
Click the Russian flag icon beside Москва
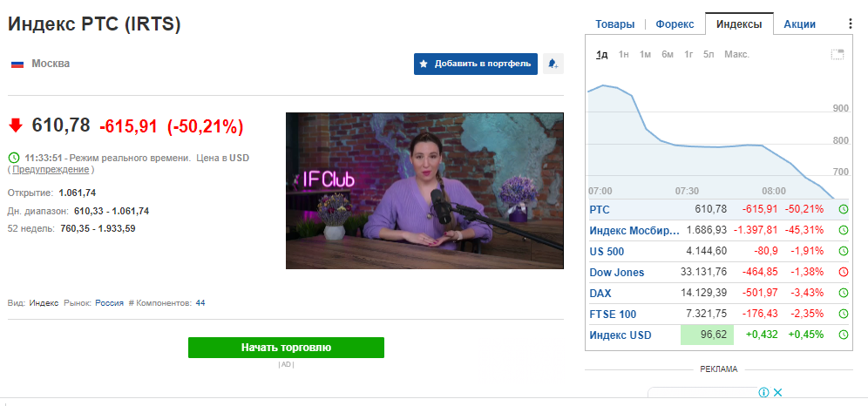[x=17, y=64]
